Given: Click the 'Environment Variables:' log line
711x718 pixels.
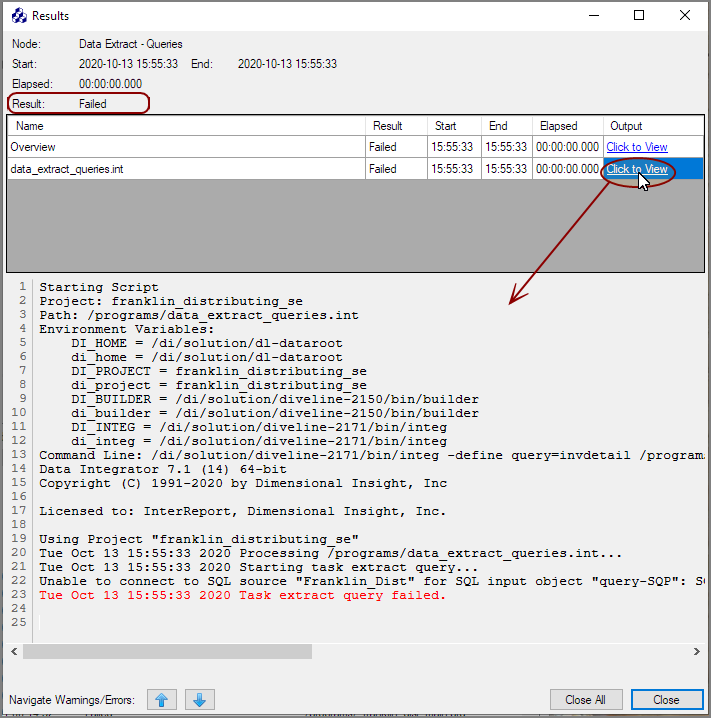Looking at the screenshot, I should tap(126, 329).
